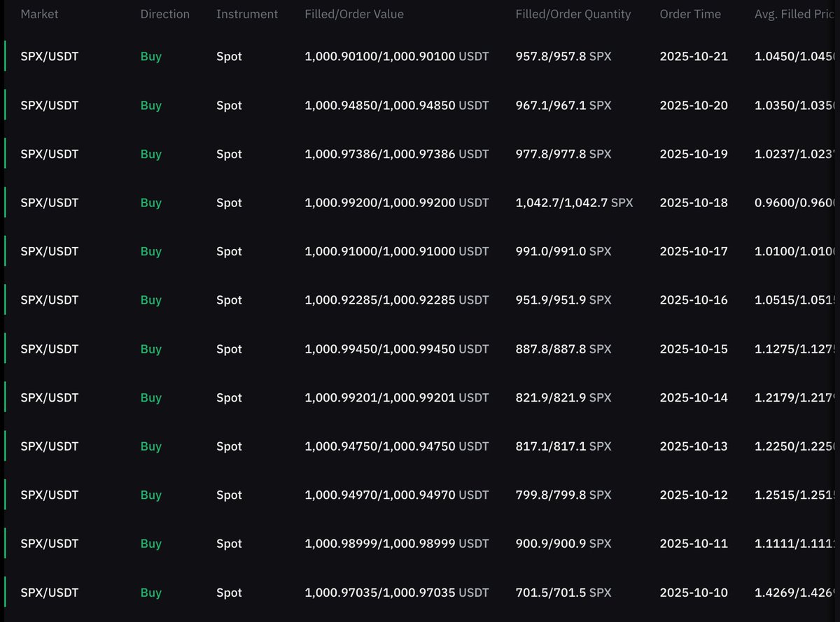The height and width of the screenshot is (622, 840).
Task: Click the order date 2025-10-14
Action: (x=694, y=397)
